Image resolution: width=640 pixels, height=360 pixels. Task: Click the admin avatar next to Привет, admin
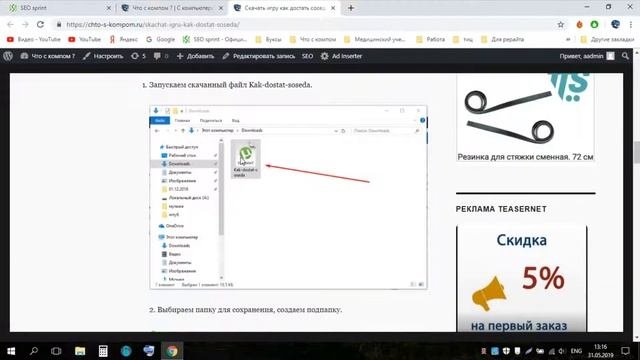(x=610, y=56)
